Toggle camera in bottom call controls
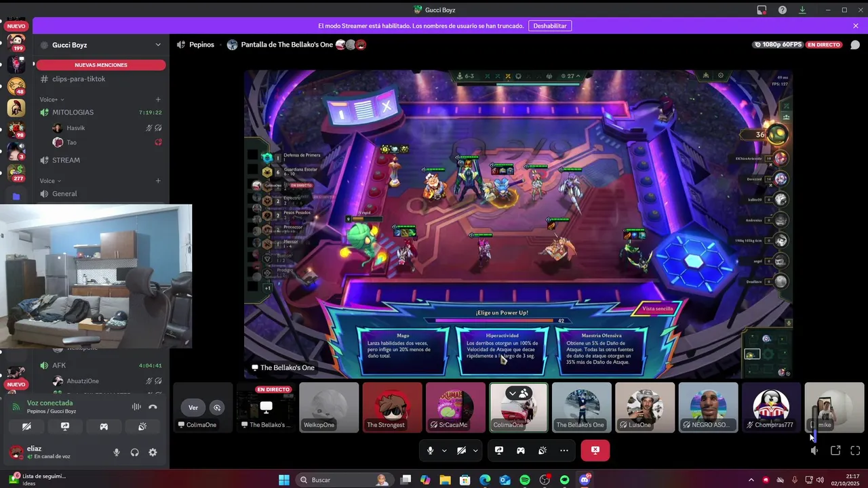Screen dimensions: 868x488 pos(461,450)
